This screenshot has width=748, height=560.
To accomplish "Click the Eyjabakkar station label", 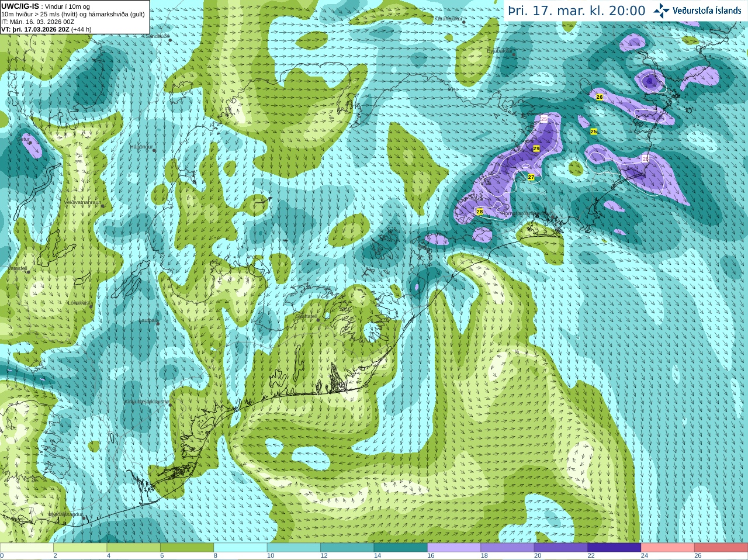I will 500,51.
